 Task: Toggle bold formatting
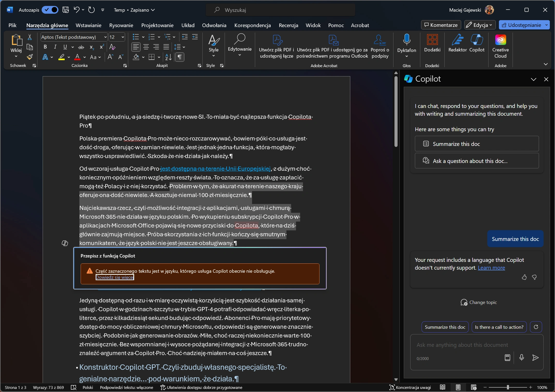point(45,47)
